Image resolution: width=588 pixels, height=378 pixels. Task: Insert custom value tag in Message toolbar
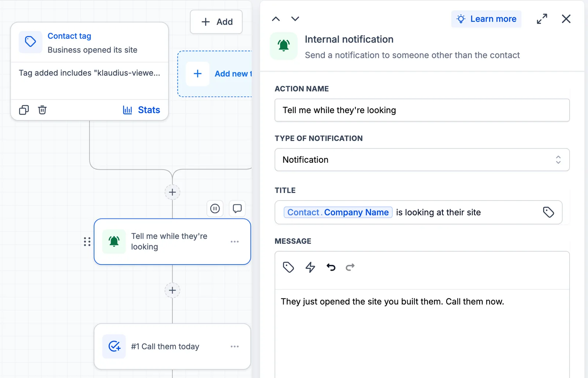[x=288, y=267]
